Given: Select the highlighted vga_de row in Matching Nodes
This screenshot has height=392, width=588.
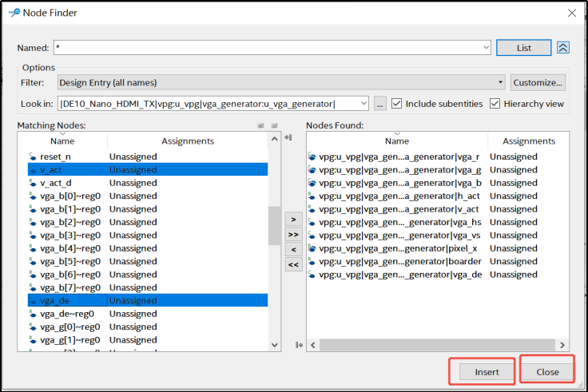Looking at the screenshot, I should [x=148, y=300].
